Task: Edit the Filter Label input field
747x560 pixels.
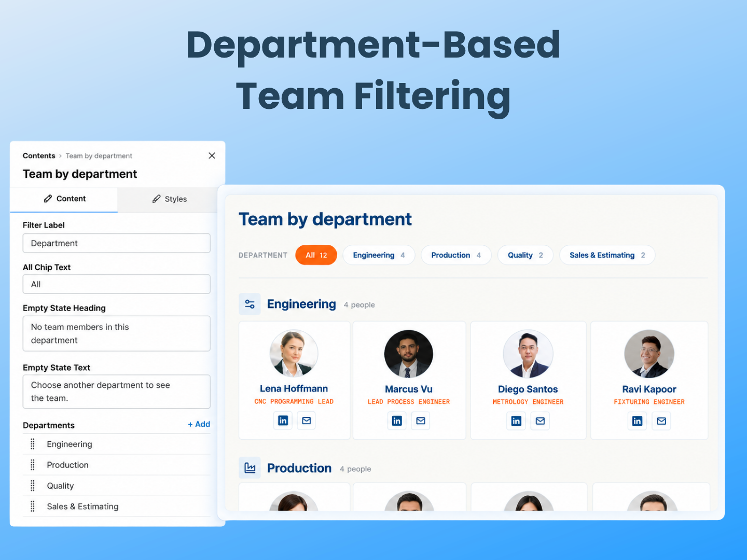Action: click(117, 243)
